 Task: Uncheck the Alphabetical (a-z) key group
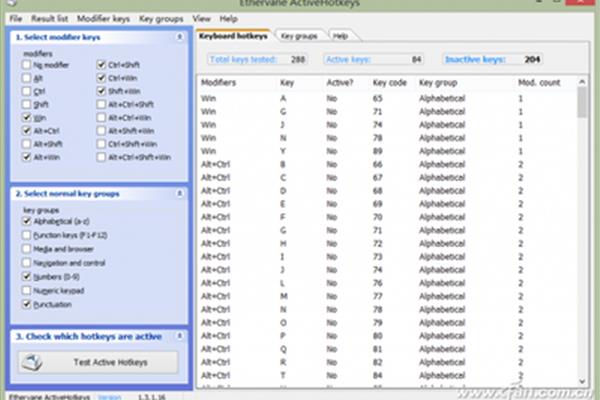(26, 221)
